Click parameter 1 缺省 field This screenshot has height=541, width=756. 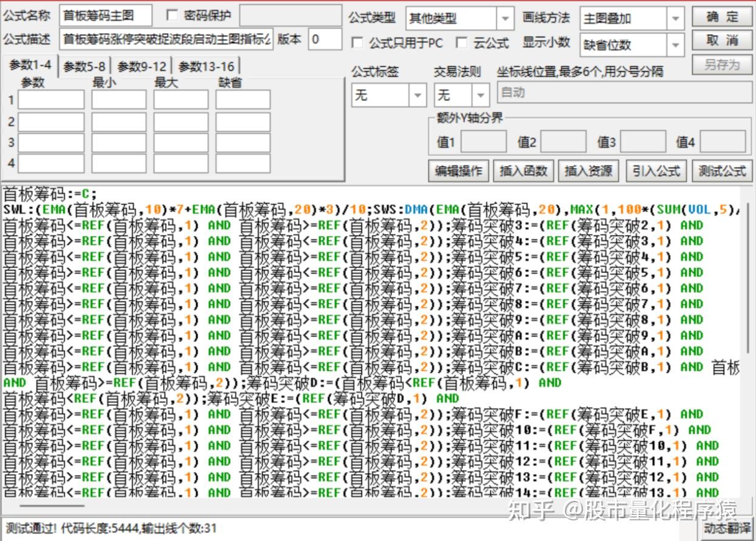pos(243,99)
